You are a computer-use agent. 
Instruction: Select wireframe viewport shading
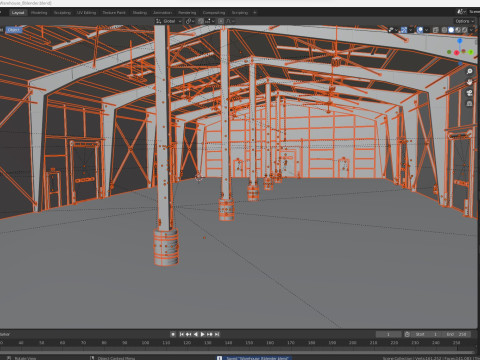[x=444, y=30]
